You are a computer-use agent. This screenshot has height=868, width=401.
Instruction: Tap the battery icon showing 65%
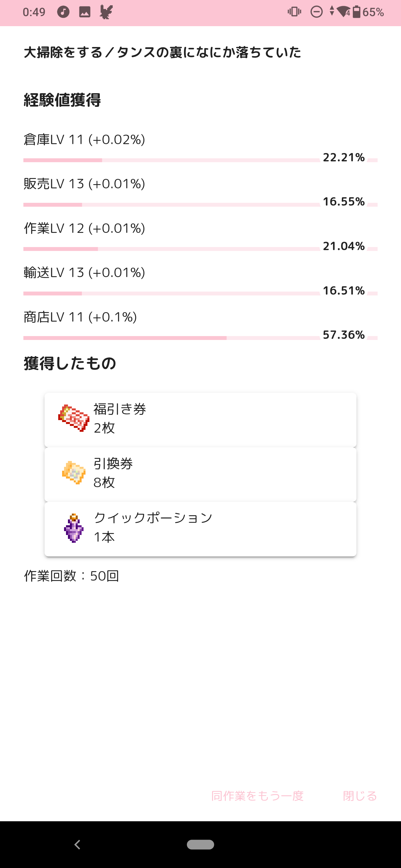[x=356, y=12]
